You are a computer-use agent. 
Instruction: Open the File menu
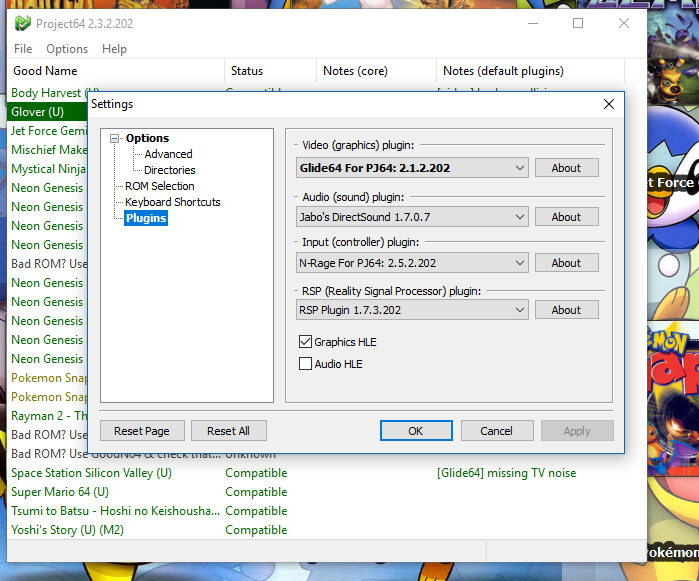tap(23, 49)
